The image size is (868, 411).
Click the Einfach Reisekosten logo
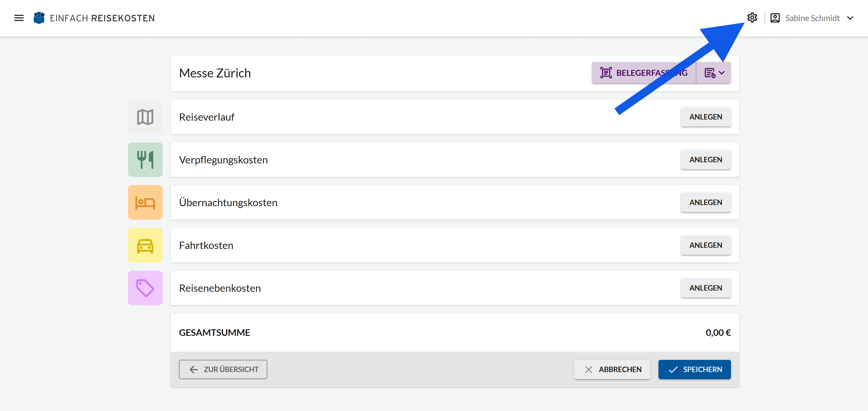94,18
